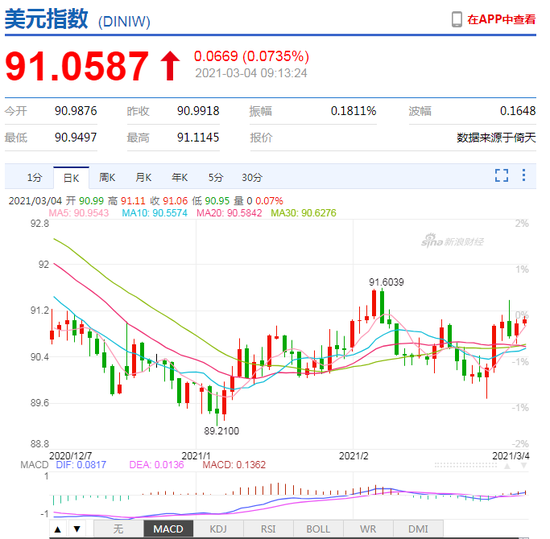Click the DIF: 0.0817 label
Screen dimensions: 550x539
pyautogui.click(x=81, y=465)
